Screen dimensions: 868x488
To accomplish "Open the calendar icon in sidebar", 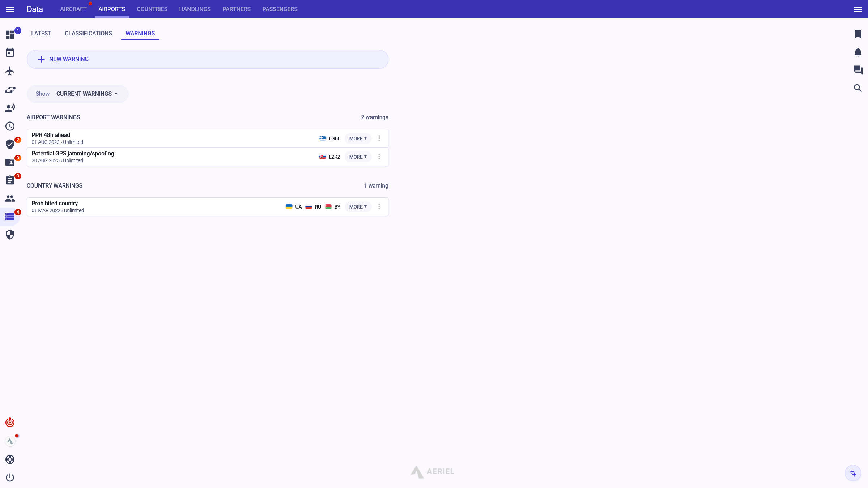I will tap(10, 53).
